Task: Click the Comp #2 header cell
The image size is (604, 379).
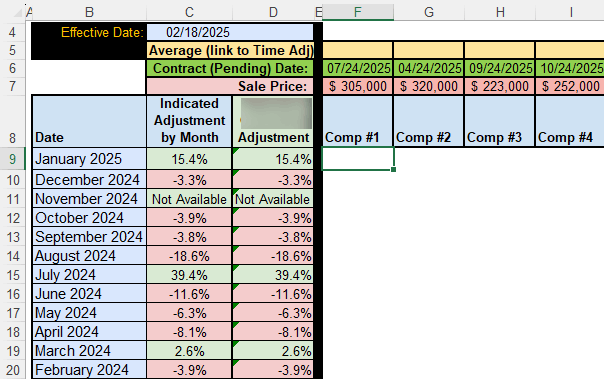Action: tap(429, 121)
